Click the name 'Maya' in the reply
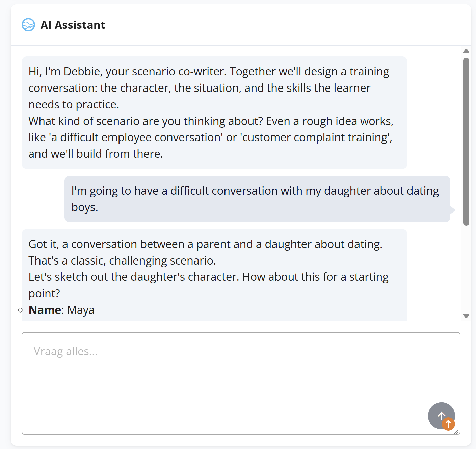 pos(81,310)
